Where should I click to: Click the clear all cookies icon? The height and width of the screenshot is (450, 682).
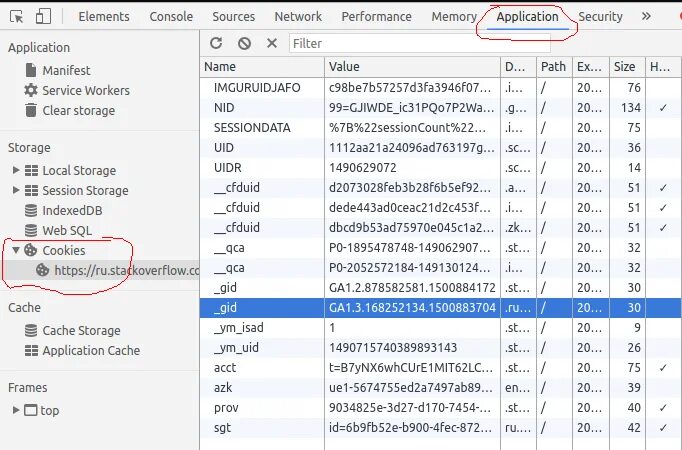244,43
